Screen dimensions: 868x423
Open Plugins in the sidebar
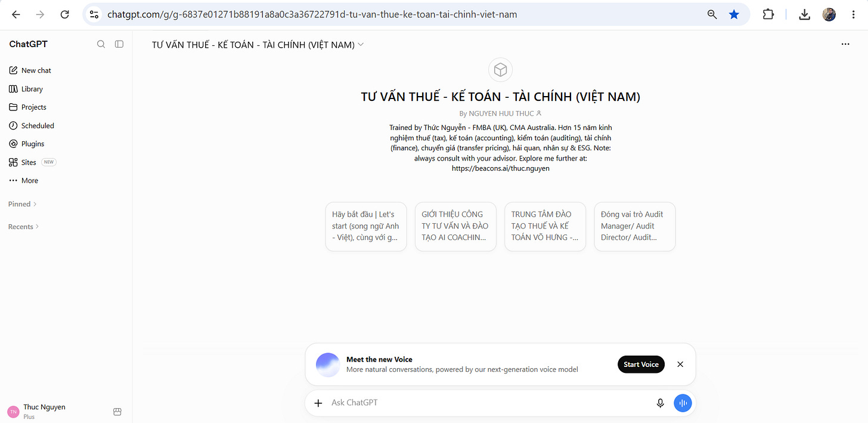point(66,144)
